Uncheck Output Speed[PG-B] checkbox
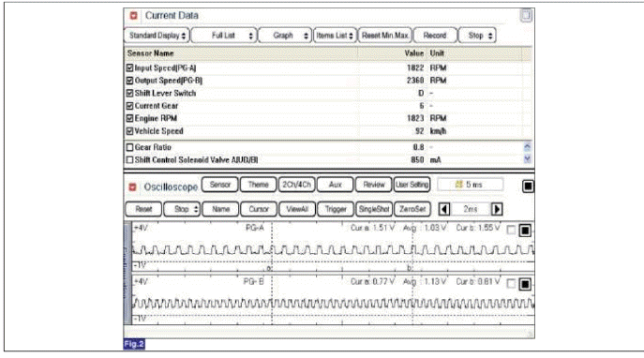The height and width of the screenshot is (358, 644). pos(129,81)
